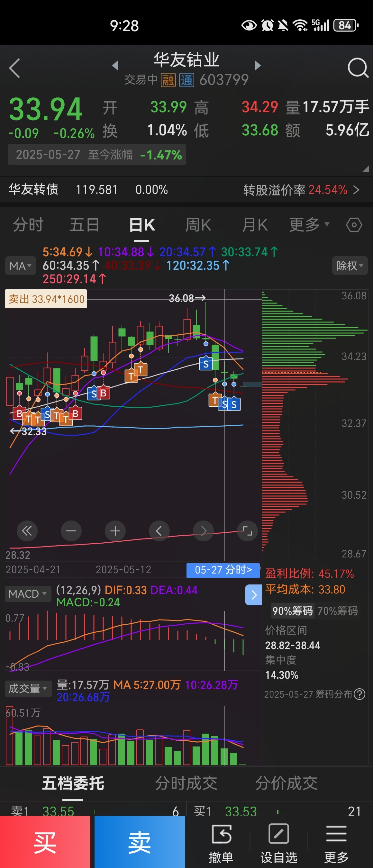Move chart cursor left arrow
This screenshot has height=868, width=373.
(159, 531)
